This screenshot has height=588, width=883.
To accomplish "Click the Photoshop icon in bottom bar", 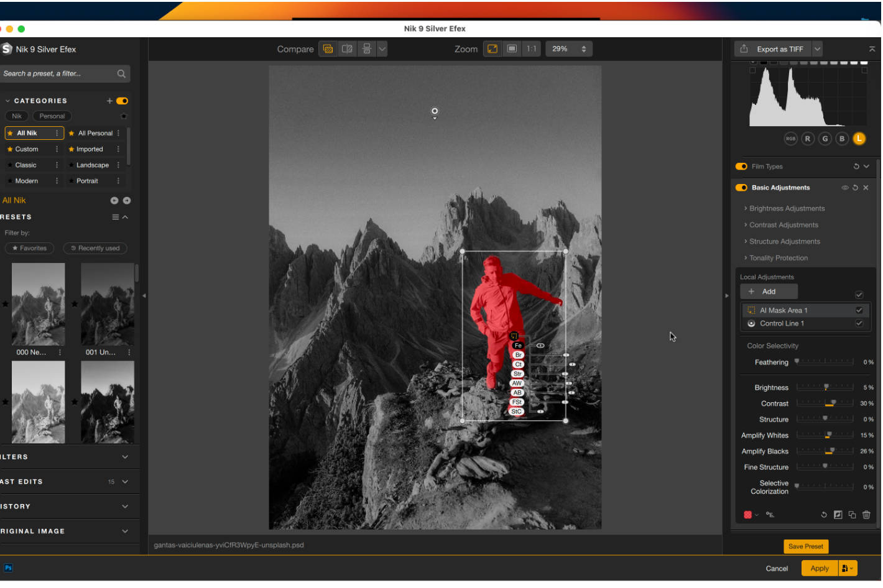I will coord(9,569).
